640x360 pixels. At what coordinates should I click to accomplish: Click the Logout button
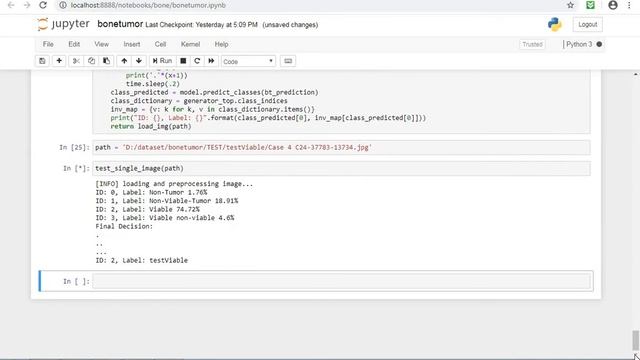pos(587,24)
